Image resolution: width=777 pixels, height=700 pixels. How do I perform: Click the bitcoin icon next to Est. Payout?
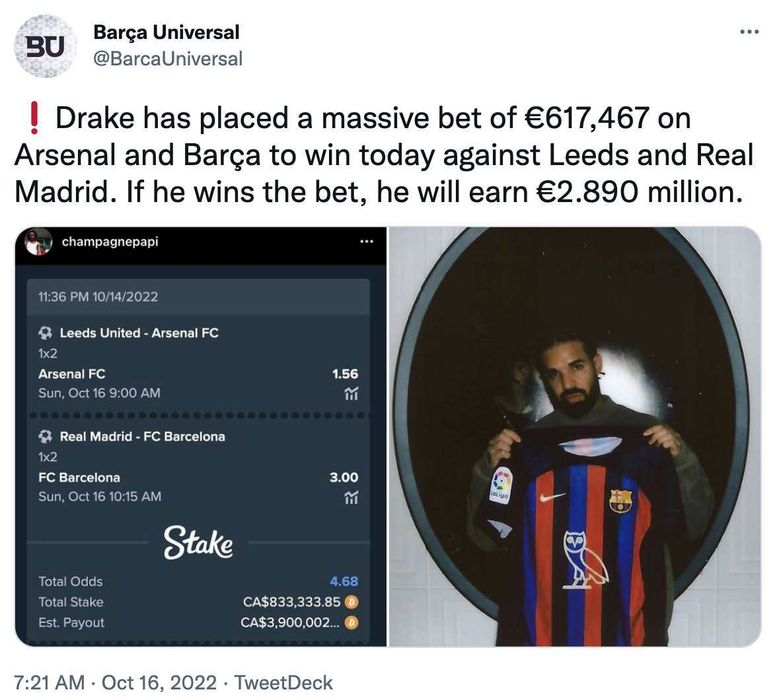[x=351, y=623]
